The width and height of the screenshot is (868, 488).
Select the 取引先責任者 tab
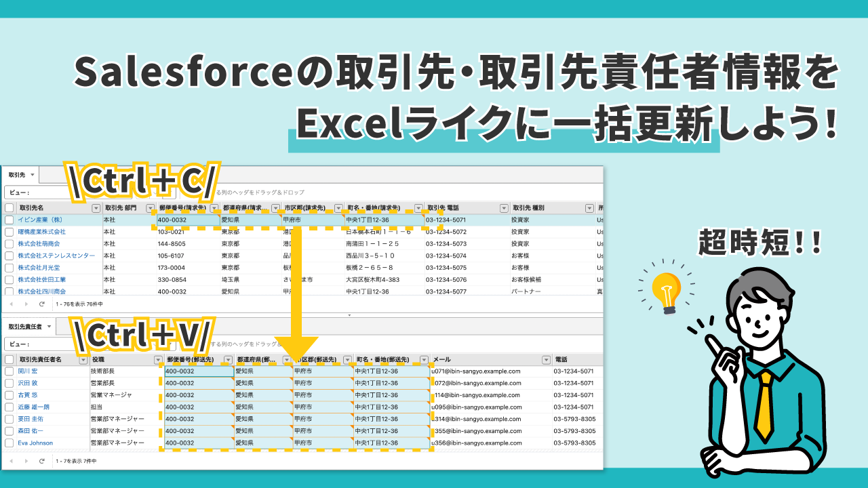point(25,327)
